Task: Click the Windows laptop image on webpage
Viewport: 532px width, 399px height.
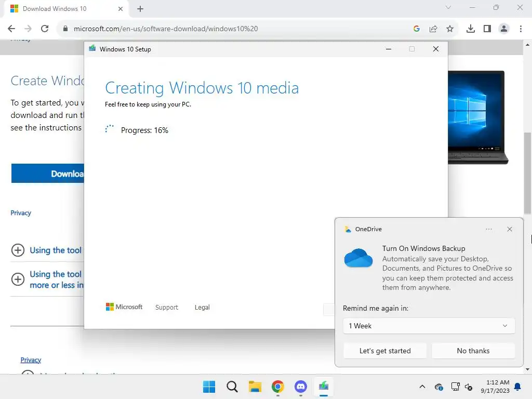Action: [478, 117]
